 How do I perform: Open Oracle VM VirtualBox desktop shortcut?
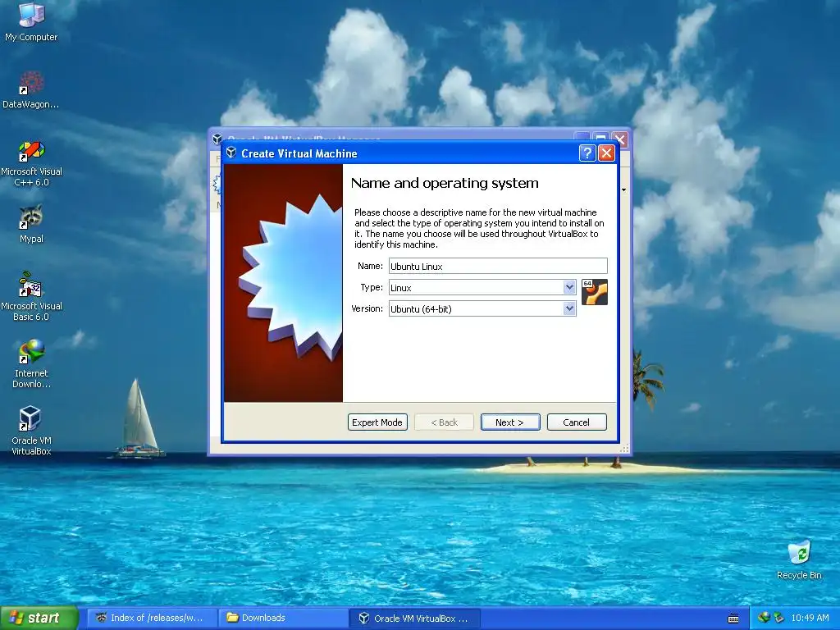tap(31, 431)
